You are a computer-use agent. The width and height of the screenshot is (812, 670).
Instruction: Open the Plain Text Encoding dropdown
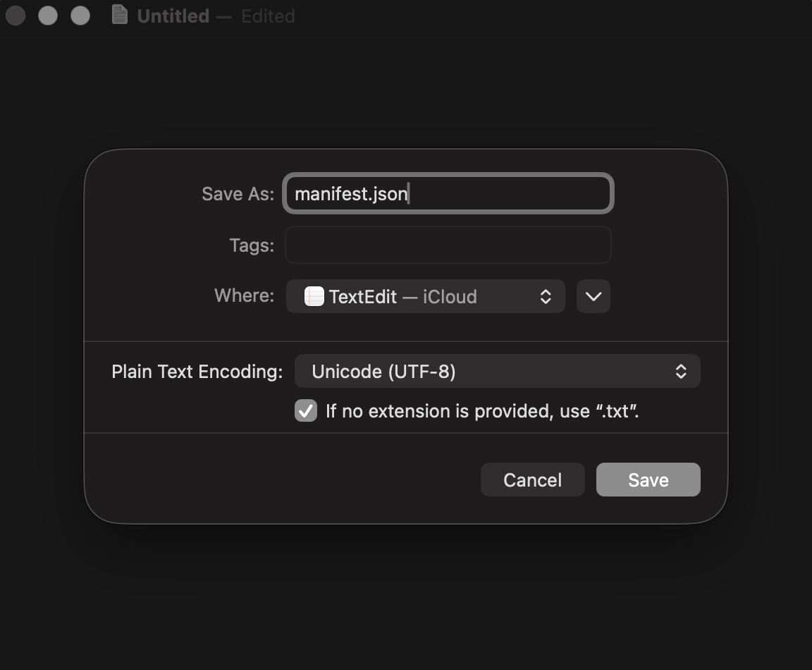(497, 371)
